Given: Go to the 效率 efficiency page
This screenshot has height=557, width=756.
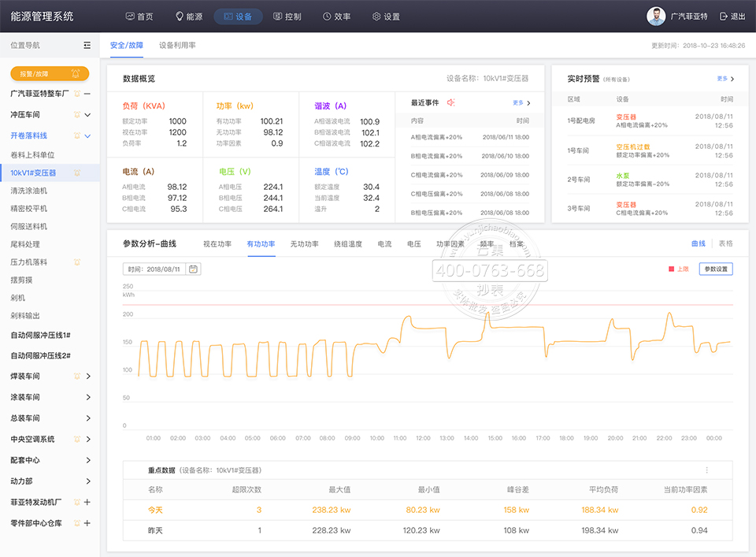Looking at the screenshot, I should (x=336, y=17).
